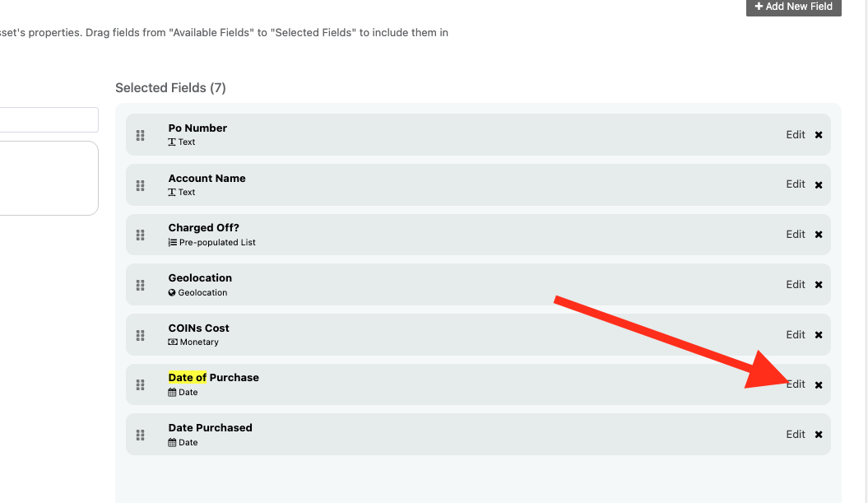Screen dimensions: 868x503
Task: Click the Account Name drag handle
Action: tap(140, 185)
